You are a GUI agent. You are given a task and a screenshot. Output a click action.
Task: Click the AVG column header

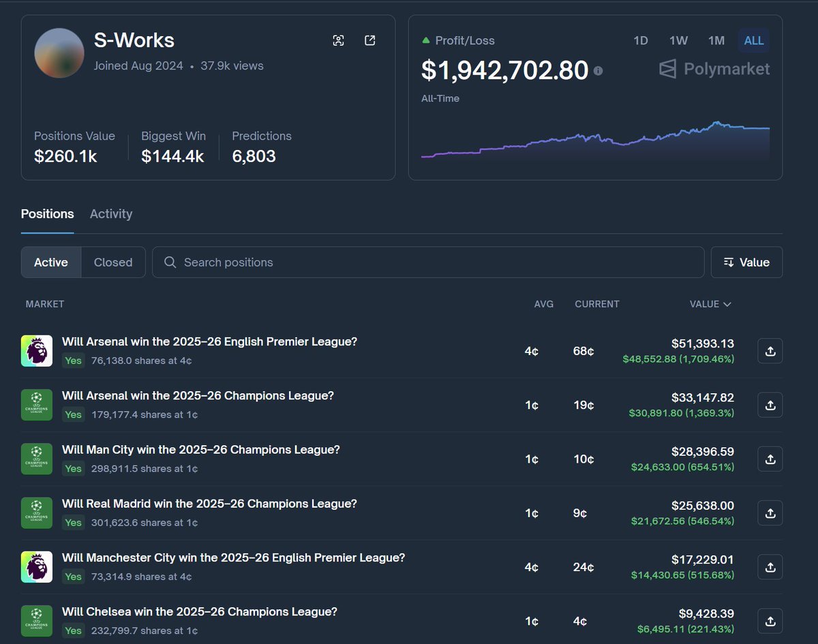click(x=544, y=304)
